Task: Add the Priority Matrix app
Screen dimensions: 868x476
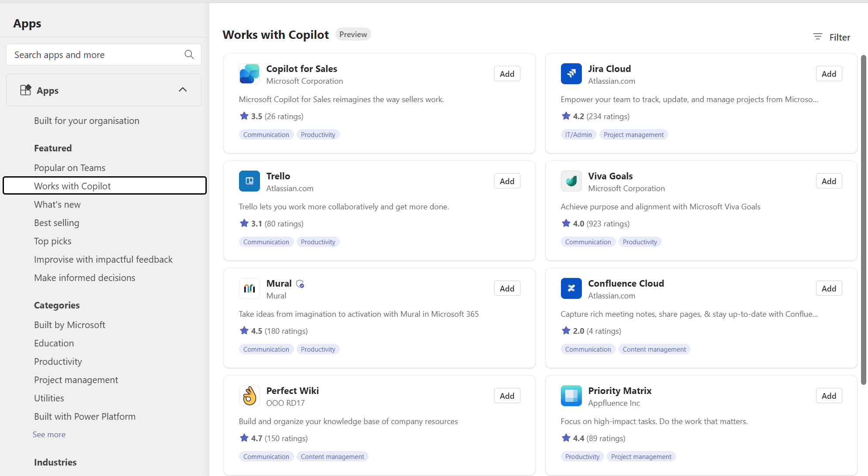Action: (x=829, y=396)
